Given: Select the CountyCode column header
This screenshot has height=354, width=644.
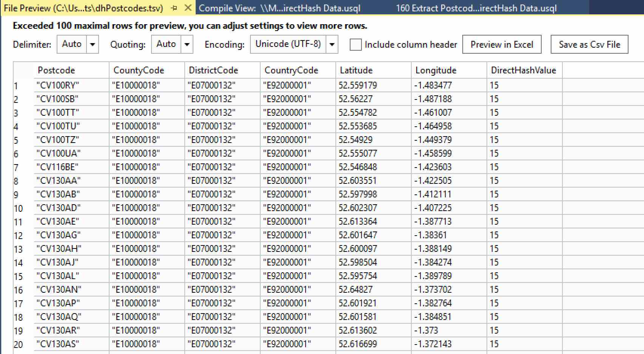Looking at the screenshot, I should click(x=147, y=70).
